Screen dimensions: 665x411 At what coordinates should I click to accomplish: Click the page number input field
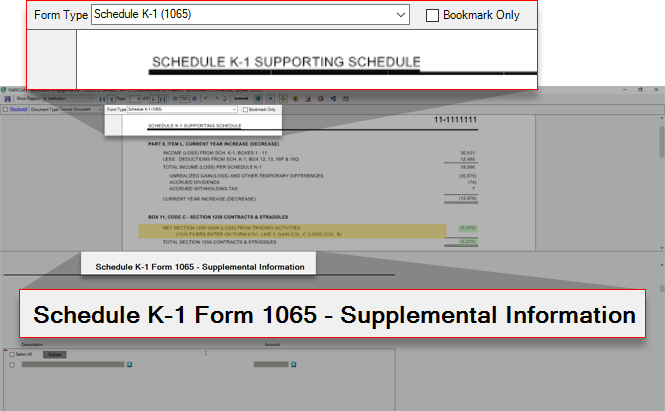click(135, 99)
